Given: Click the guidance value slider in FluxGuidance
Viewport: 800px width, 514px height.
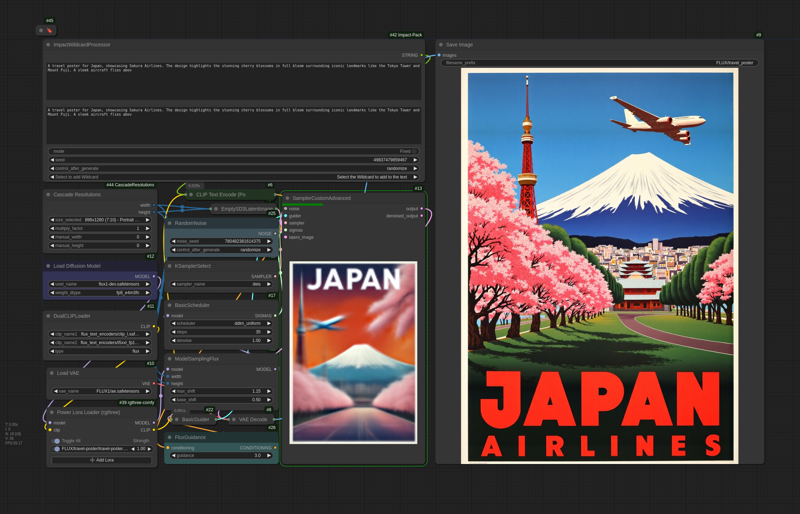Looking at the screenshot, I should pyautogui.click(x=220, y=456).
